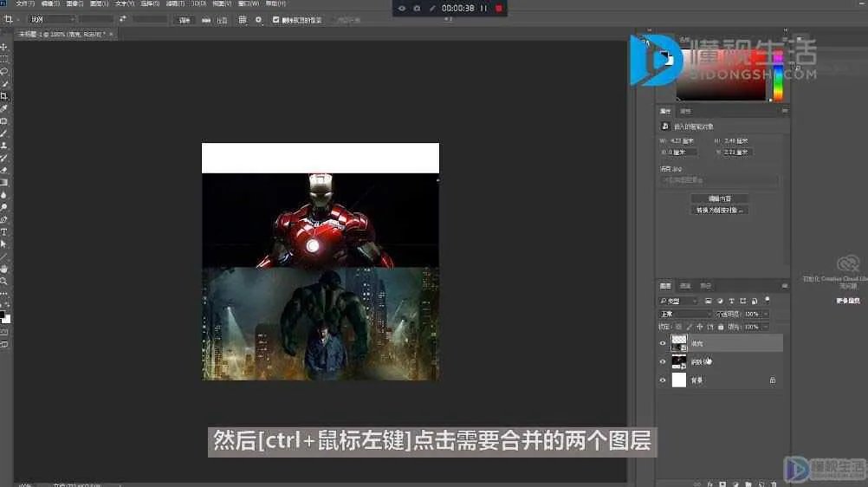Click the crop width input field
868x487 pixels.
point(96,19)
